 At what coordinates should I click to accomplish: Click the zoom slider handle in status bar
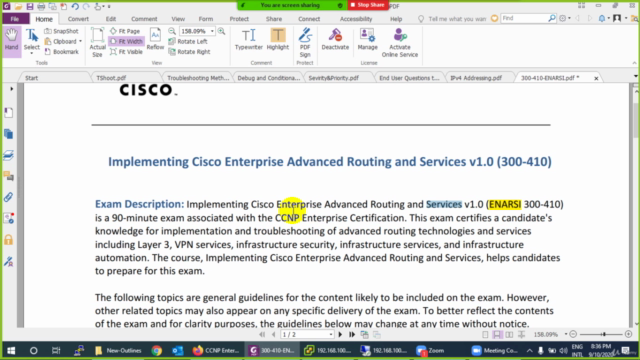(604, 334)
